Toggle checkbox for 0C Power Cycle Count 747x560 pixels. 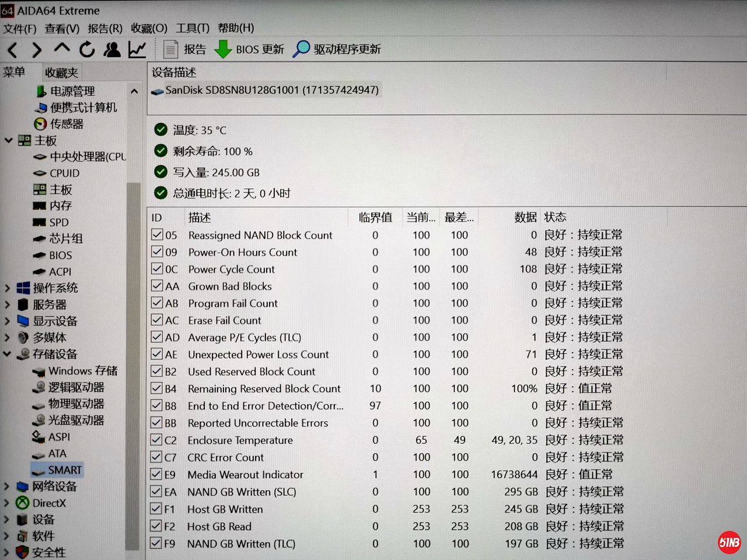[156, 268]
